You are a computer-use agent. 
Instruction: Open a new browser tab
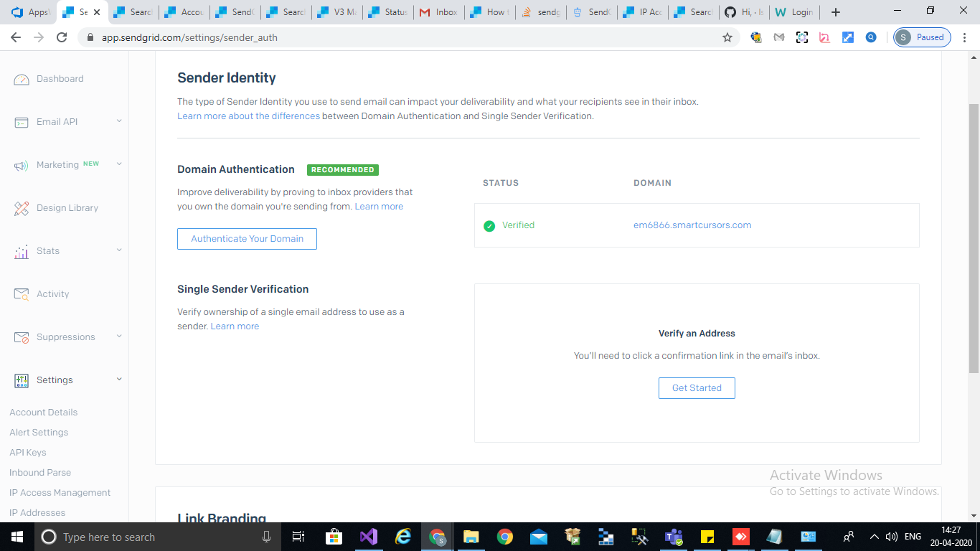pyautogui.click(x=835, y=11)
